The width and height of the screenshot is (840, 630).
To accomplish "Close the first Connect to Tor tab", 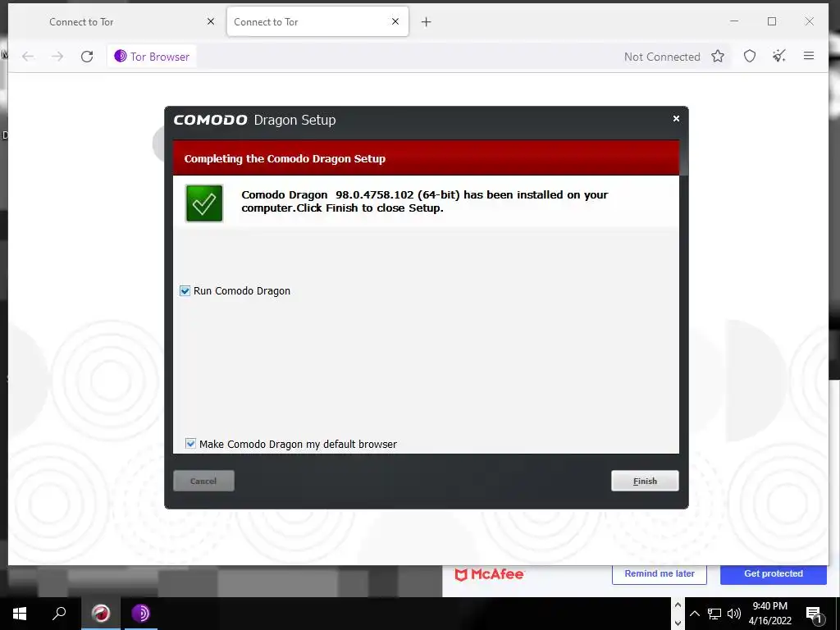I will pyautogui.click(x=211, y=21).
